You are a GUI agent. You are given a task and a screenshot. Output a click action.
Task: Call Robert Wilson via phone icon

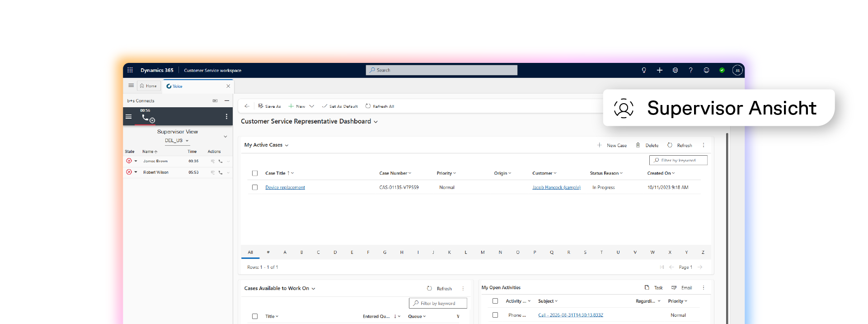pos(221,172)
